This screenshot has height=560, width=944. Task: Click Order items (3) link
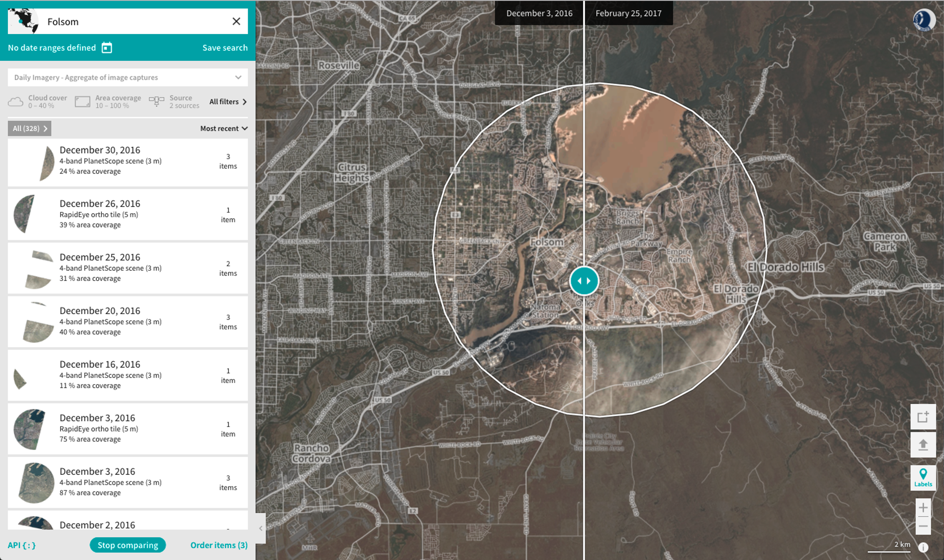pos(218,545)
